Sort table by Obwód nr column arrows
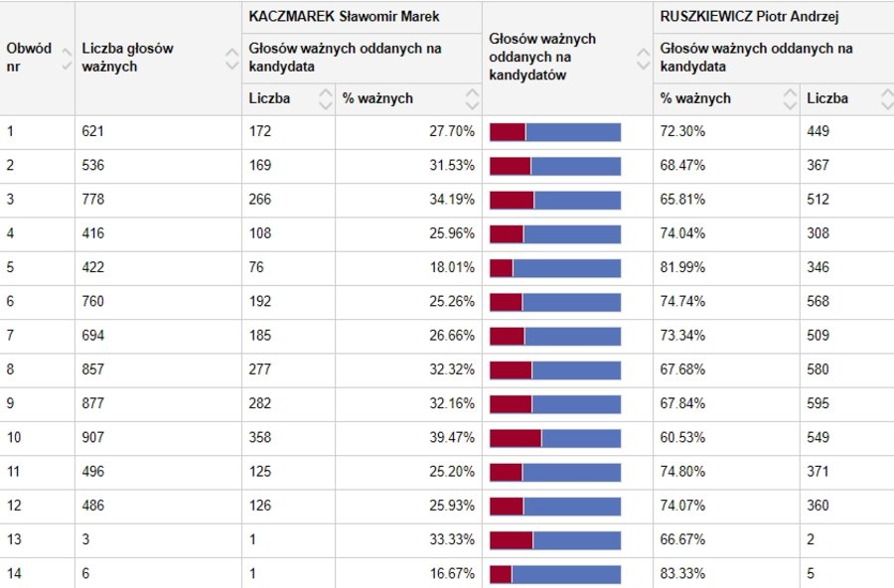This screenshot has height=588, width=894. point(66,58)
